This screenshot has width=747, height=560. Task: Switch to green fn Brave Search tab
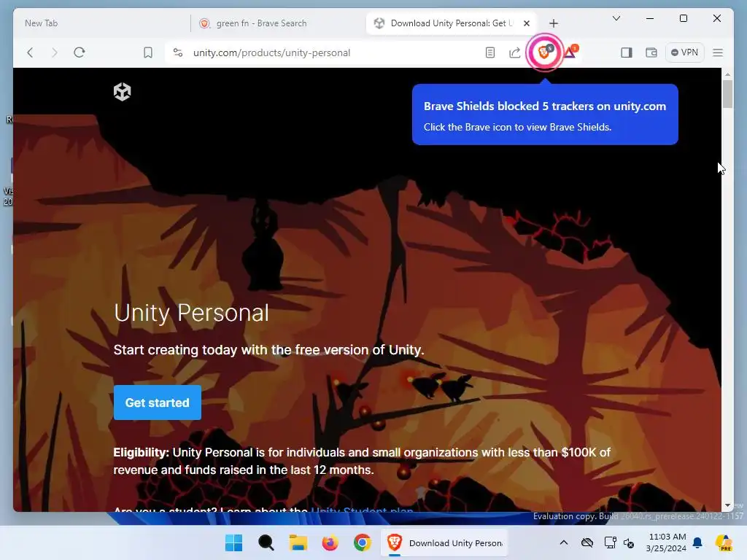279,23
